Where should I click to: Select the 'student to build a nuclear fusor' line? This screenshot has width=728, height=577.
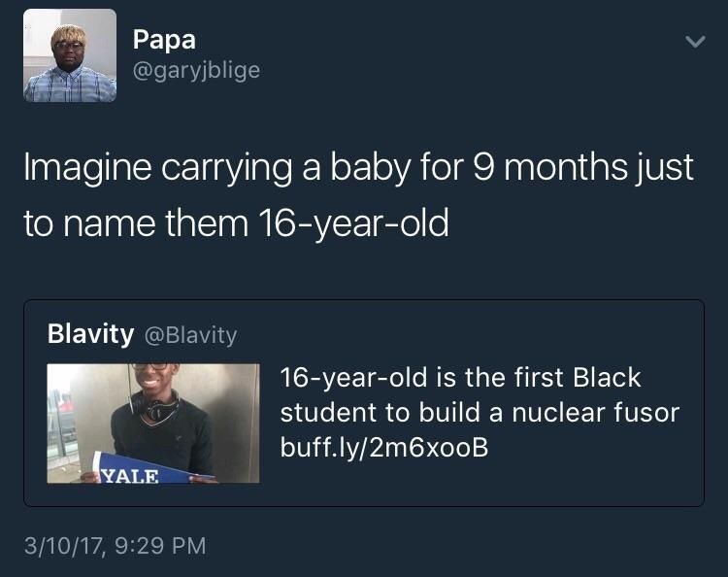[480, 411]
